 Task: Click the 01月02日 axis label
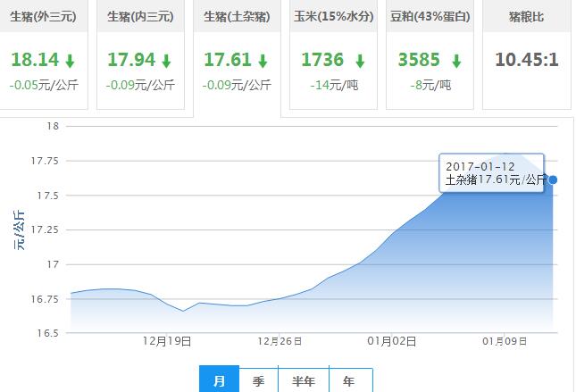pyautogui.click(x=392, y=341)
